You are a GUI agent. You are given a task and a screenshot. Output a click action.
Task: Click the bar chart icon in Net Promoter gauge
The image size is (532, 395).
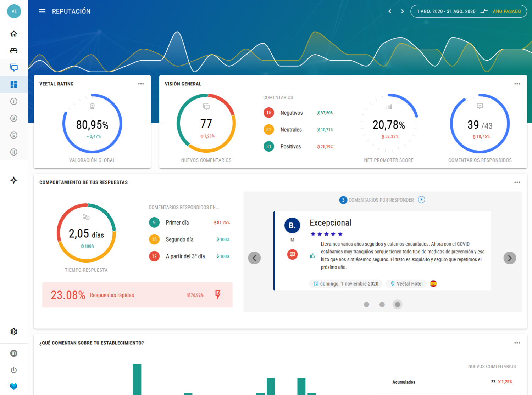coord(389,107)
